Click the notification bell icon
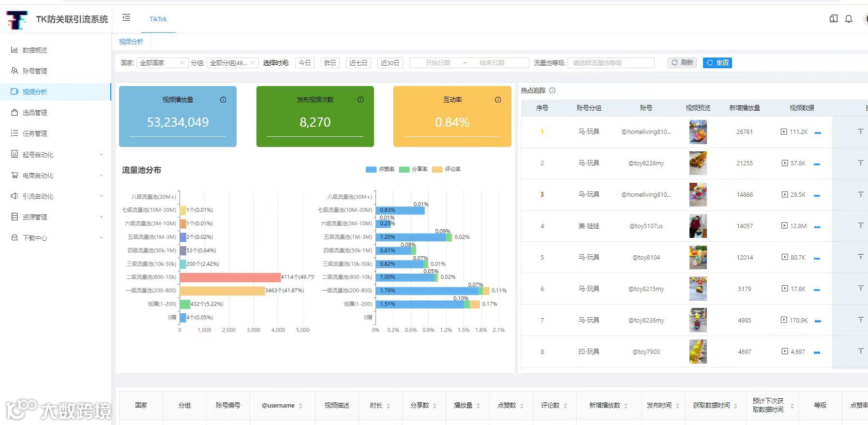This screenshot has height=425, width=868. [x=849, y=19]
